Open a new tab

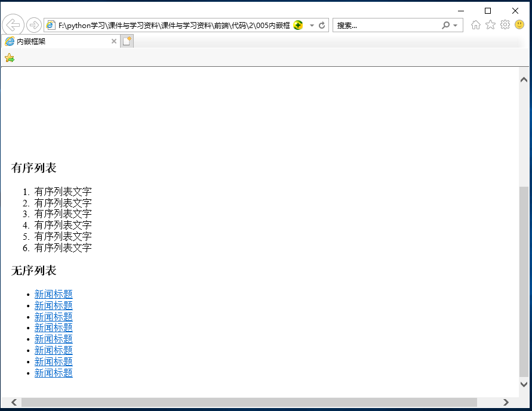(x=127, y=41)
